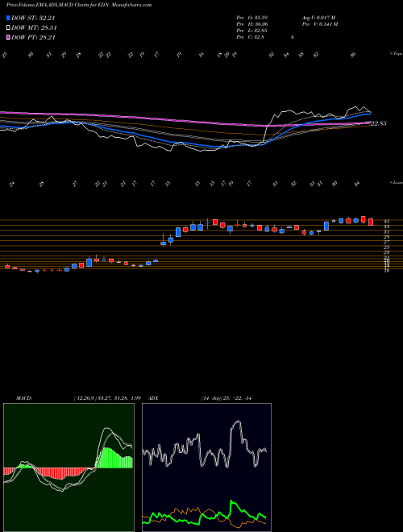This screenshot has width=403, height=532.
Task: Click the last red candlestick on price chart
Action: 371,222
